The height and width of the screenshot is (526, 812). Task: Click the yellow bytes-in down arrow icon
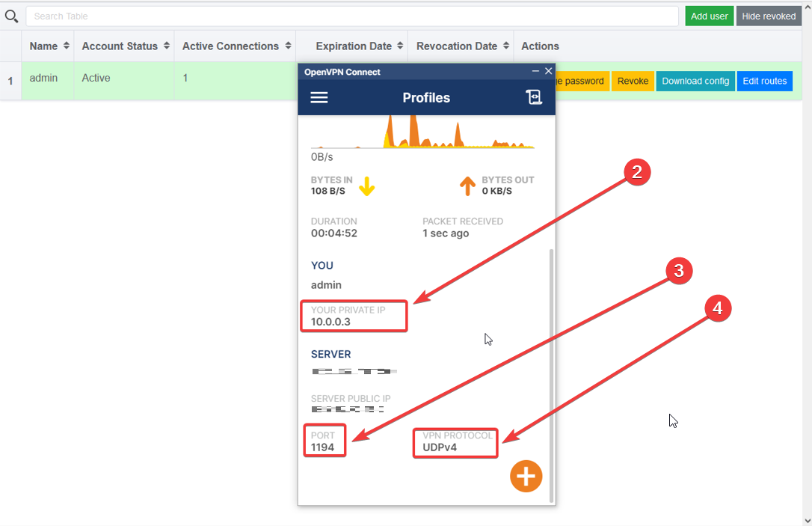(x=366, y=186)
